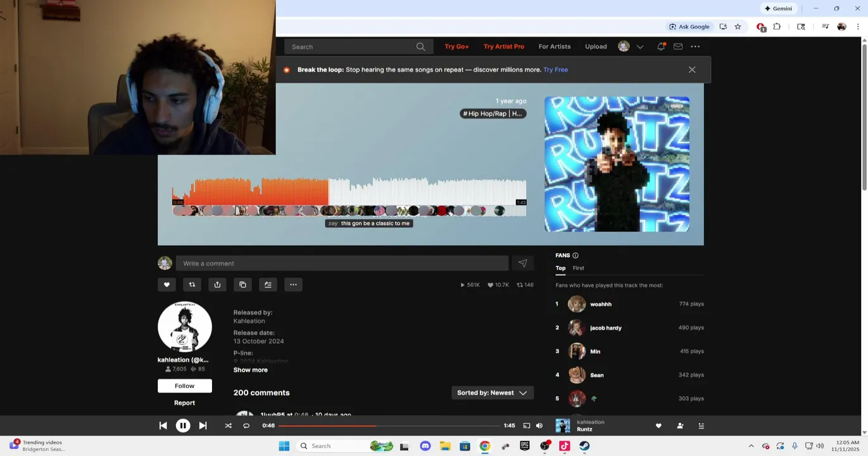Screen dimensions: 868x456
Task: Send the comment with the arrow button
Action: click(522, 263)
